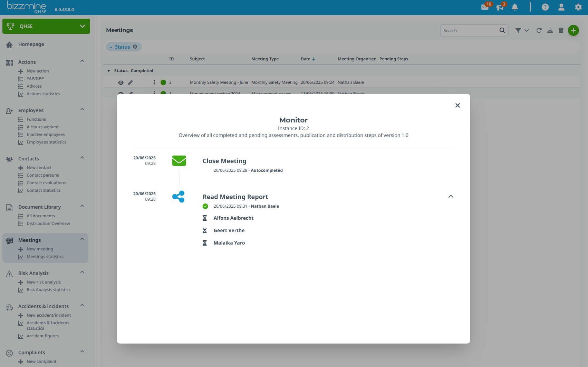This screenshot has height=367, width=588.
Task: Open the Monthly Safety Meeting with the eye icon
Action: [121, 82]
